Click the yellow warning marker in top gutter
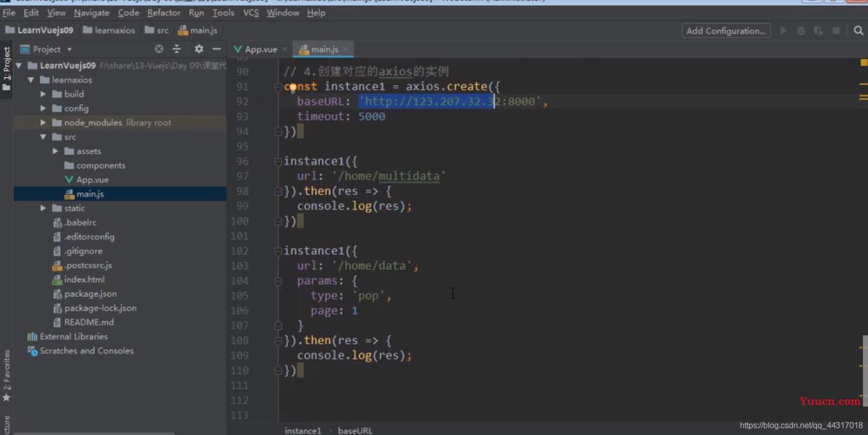The image size is (868, 435). click(864, 63)
